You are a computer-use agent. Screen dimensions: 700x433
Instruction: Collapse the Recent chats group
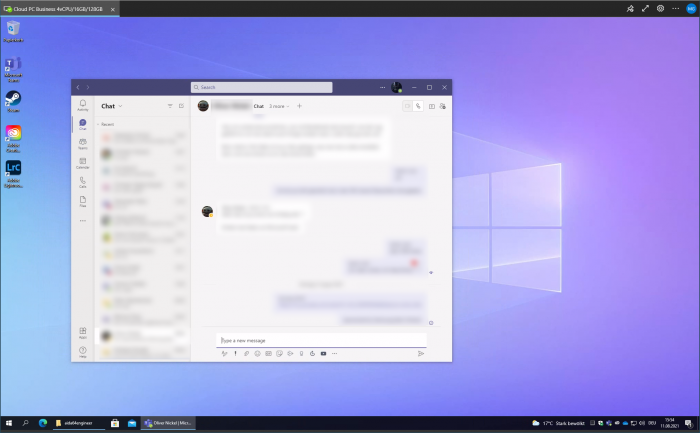pyautogui.click(x=105, y=125)
